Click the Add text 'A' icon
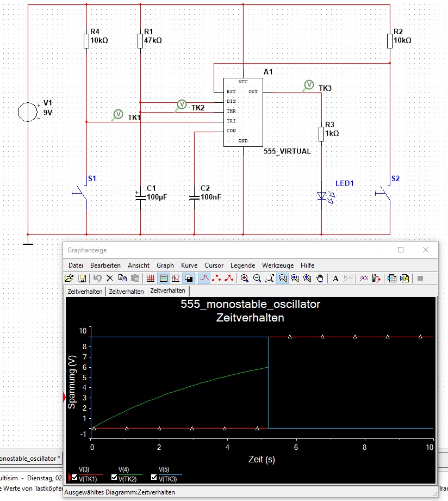 tap(335, 279)
